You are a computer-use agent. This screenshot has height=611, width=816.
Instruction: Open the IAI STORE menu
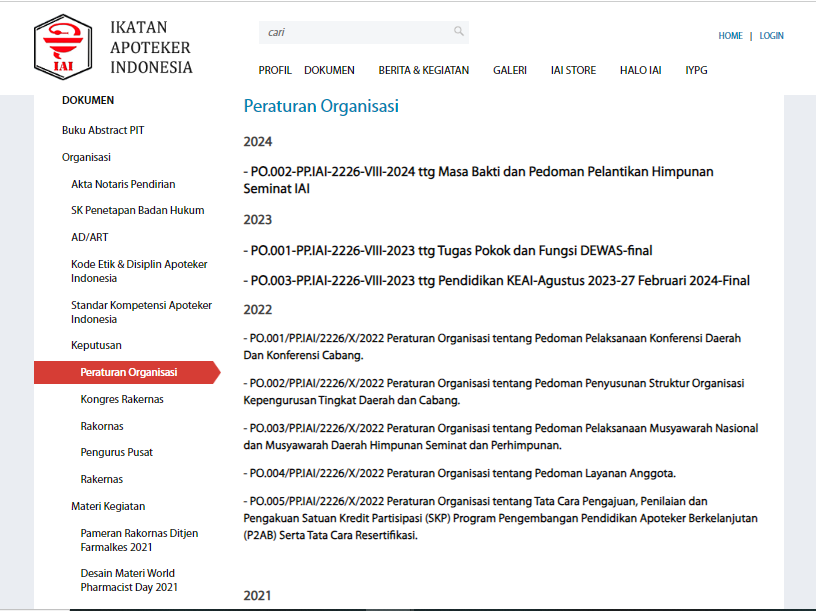coord(573,70)
